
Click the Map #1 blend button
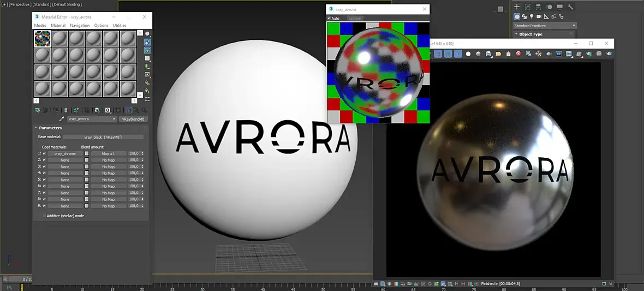(109, 153)
